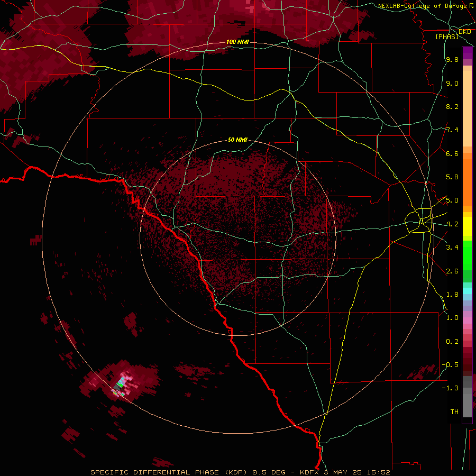The width and height of the screenshot is (476, 476).
Task: Click the [PHAS] units label
Action: (447, 36)
